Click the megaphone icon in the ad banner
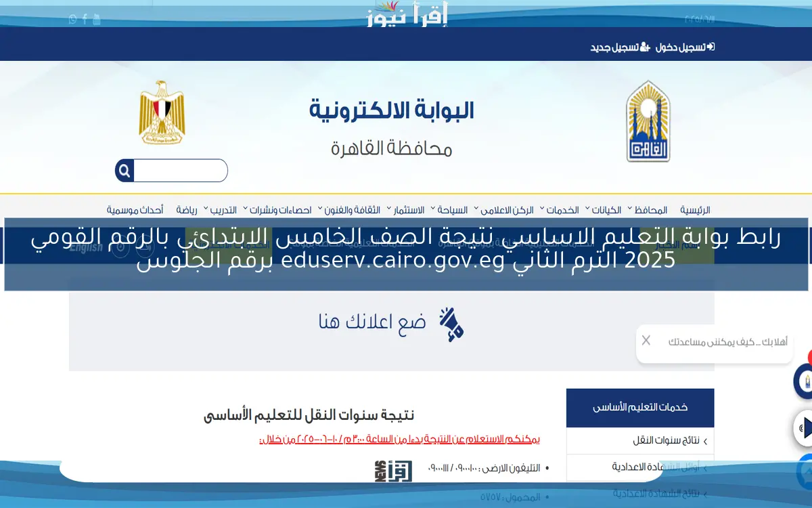The height and width of the screenshot is (508, 812). pos(451,324)
